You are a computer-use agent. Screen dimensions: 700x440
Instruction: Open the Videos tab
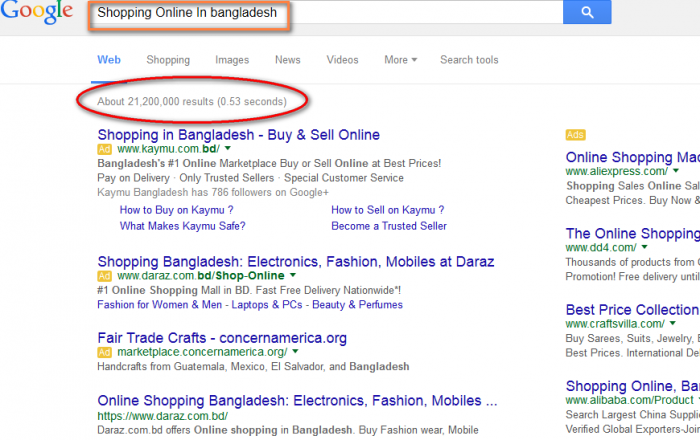[342, 60]
